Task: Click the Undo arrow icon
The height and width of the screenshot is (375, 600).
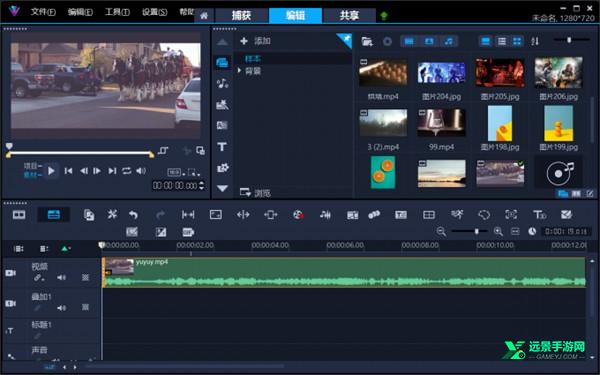Action: point(133,215)
